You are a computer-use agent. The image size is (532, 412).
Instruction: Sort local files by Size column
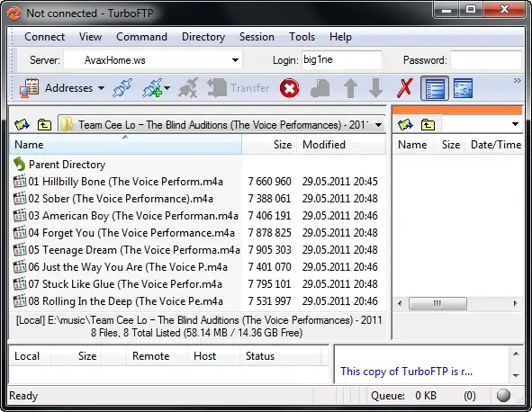pyautogui.click(x=269, y=145)
